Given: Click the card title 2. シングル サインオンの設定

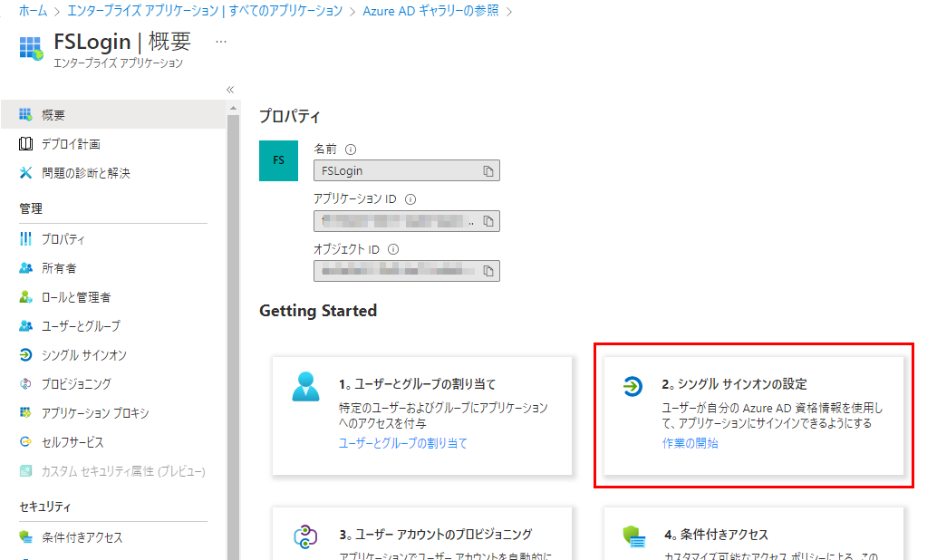Looking at the screenshot, I should [x=734, y=384].
